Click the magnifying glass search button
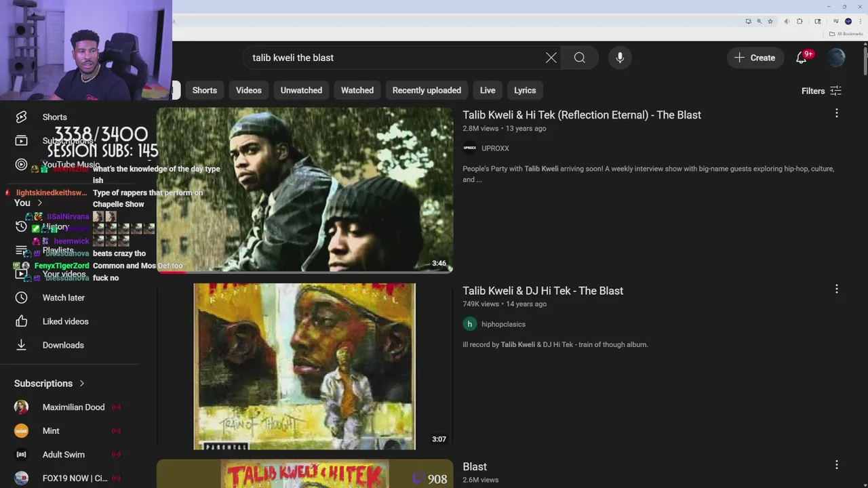The width and height of the screenshot is (868, 488). point(580,58)
